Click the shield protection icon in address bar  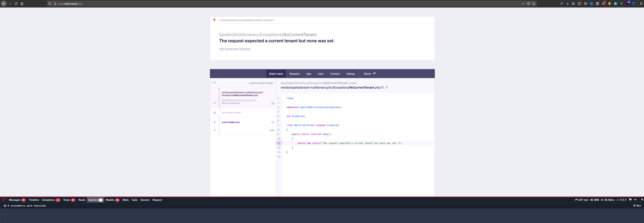[x=49, y=4]
